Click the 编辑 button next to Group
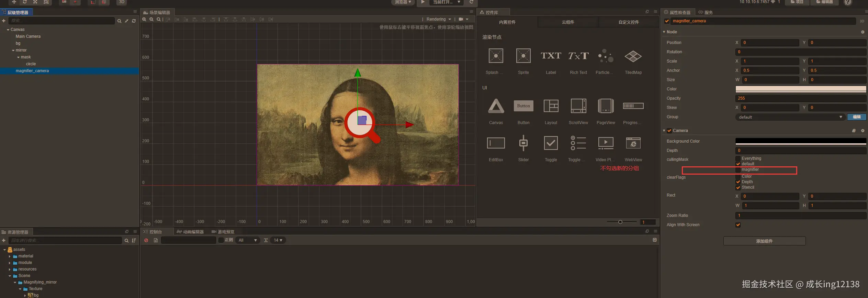The image size is (868, 298). click(857, 117)
